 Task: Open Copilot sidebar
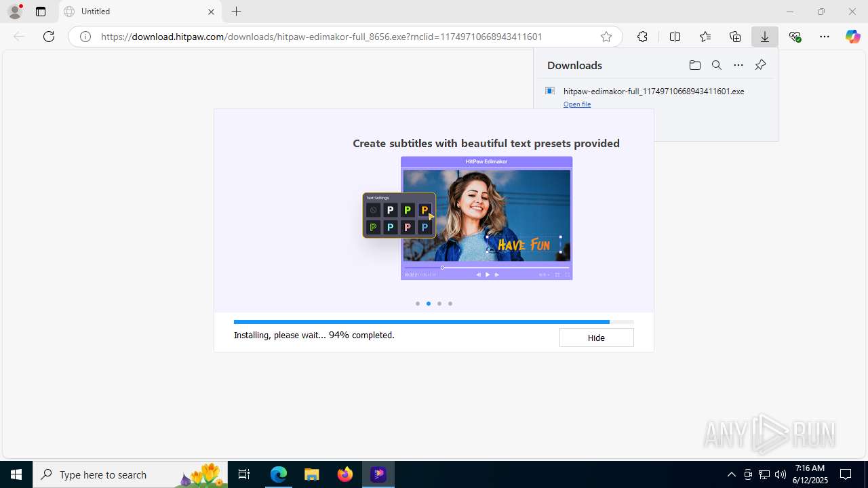coord(853,37)
